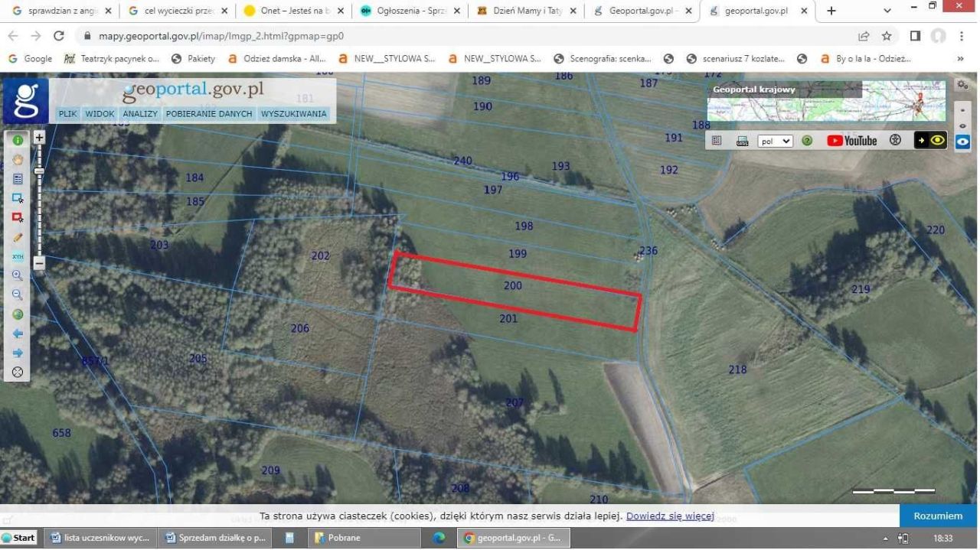This screenshot has width=980, height=550.
Task: Expand hidden bookmarks overflow chevron
Action: coord(960,58)
